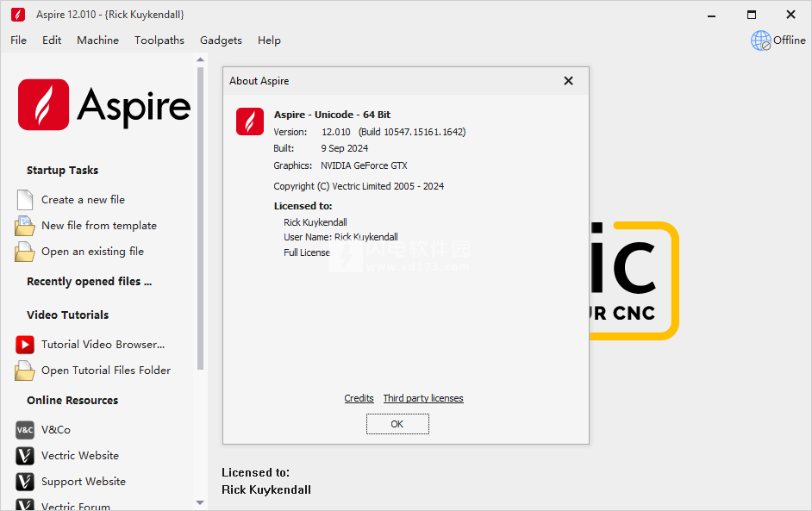Click the Built date 9 Sep 2024
The height and width of the screenshot is (511, 812).
[x=345, y=148]
